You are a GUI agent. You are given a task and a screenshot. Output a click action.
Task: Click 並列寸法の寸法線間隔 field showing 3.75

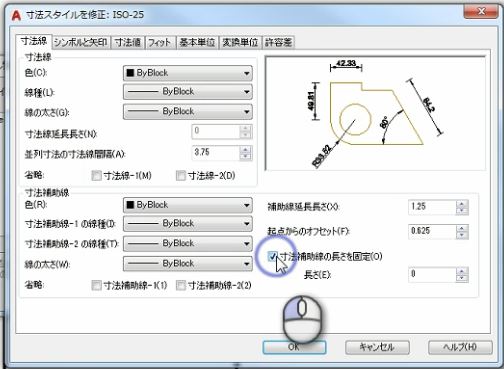tap(216, 153)
